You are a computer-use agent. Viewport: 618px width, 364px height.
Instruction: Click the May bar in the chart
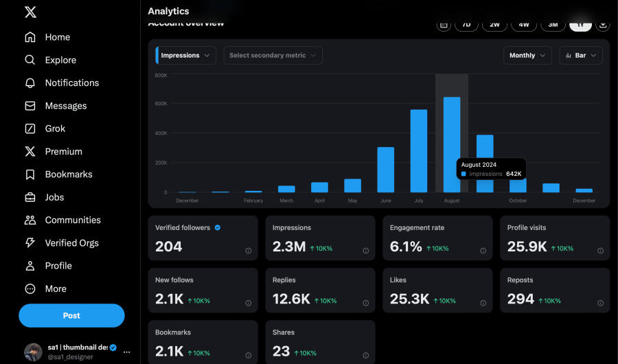352,185
